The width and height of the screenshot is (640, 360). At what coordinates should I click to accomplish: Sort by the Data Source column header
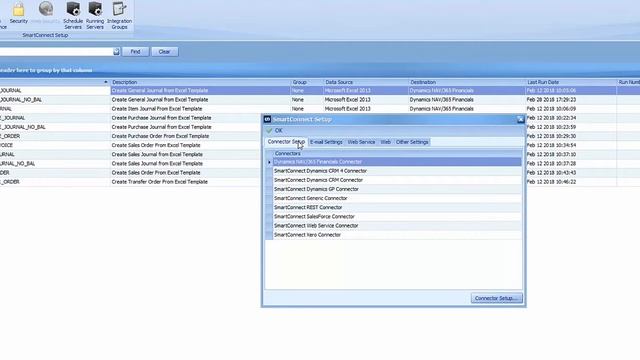[x=366, y=82]
